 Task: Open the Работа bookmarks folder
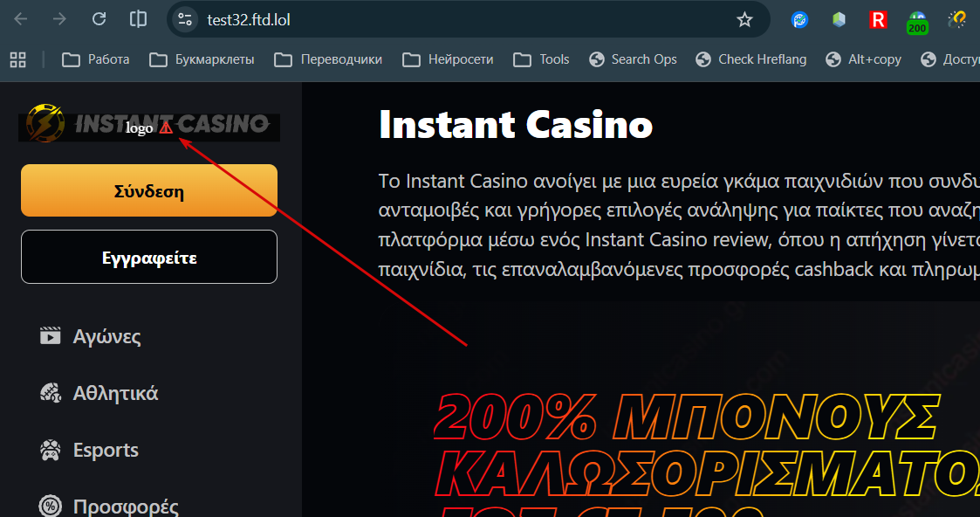[96, 59]
